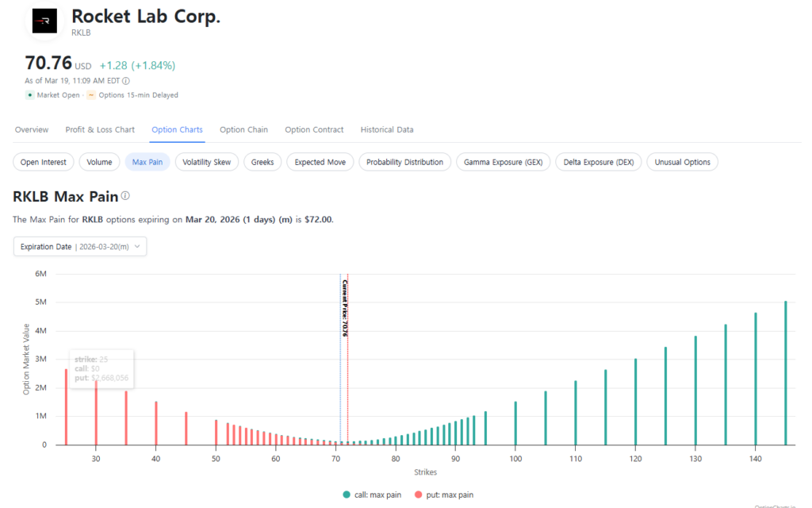
Task: Click the Option Contract tab
Action: 314,129
